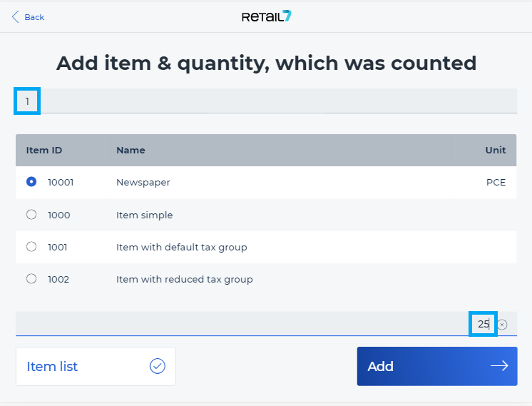Click the checkmark icon in Item list
This screenshot has height=406, width=532.
(x=158, y=366)
